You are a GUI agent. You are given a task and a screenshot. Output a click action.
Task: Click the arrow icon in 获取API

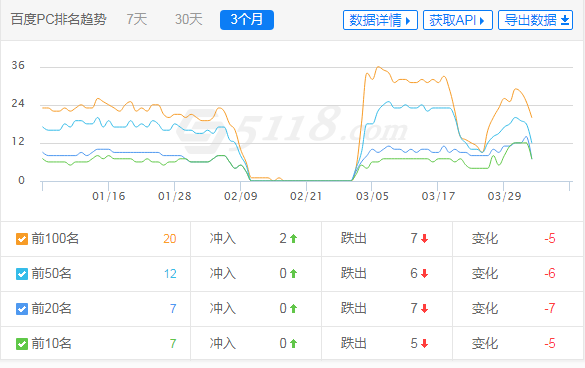click(482, 21)
